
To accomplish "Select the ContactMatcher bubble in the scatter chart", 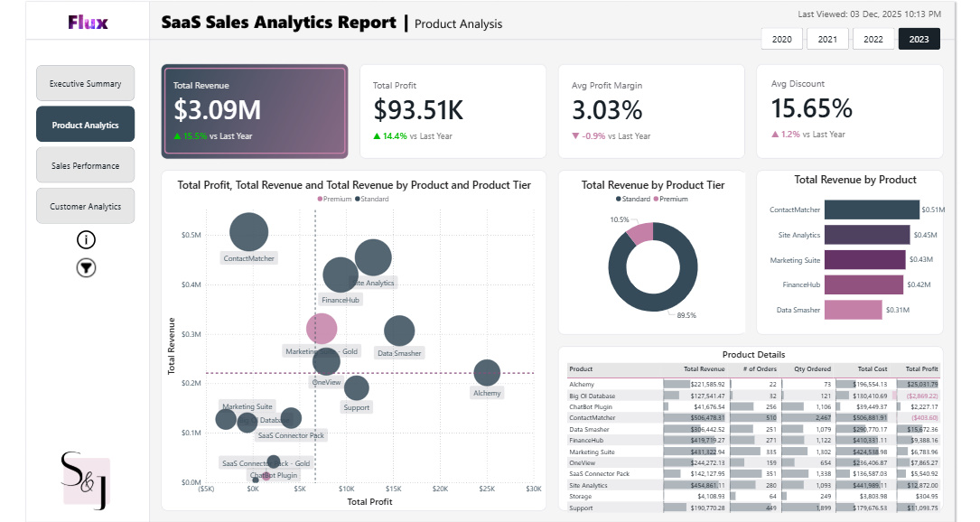I will pyautogui.click(x=249, y=232).
